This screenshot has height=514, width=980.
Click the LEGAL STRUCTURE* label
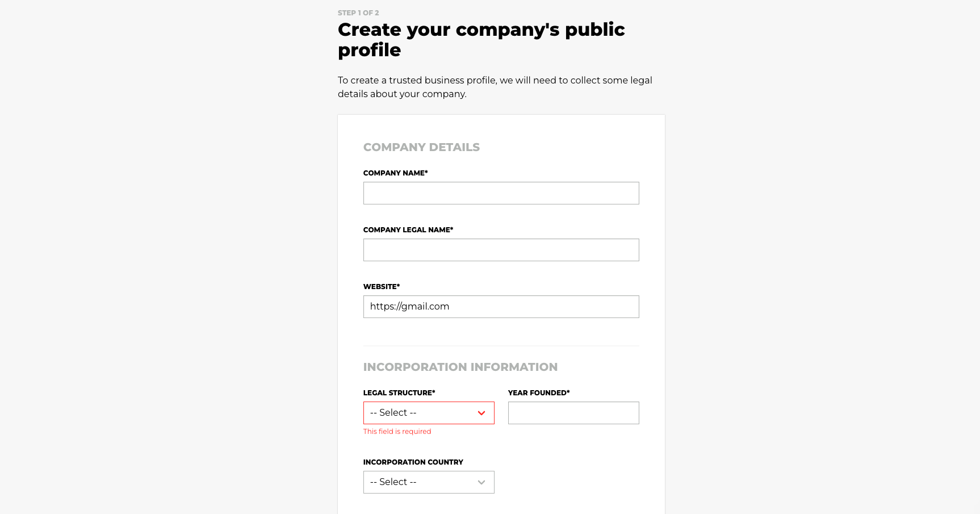coord(399,393)
